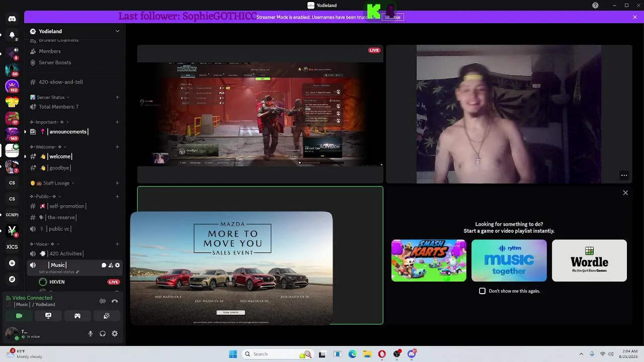
Task: Join 420 Activities voice channel
Action: point(74,254)
